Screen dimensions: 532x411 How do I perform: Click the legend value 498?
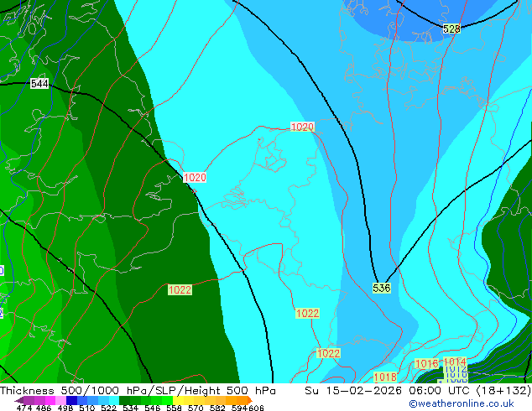click(x=65, y=408)
